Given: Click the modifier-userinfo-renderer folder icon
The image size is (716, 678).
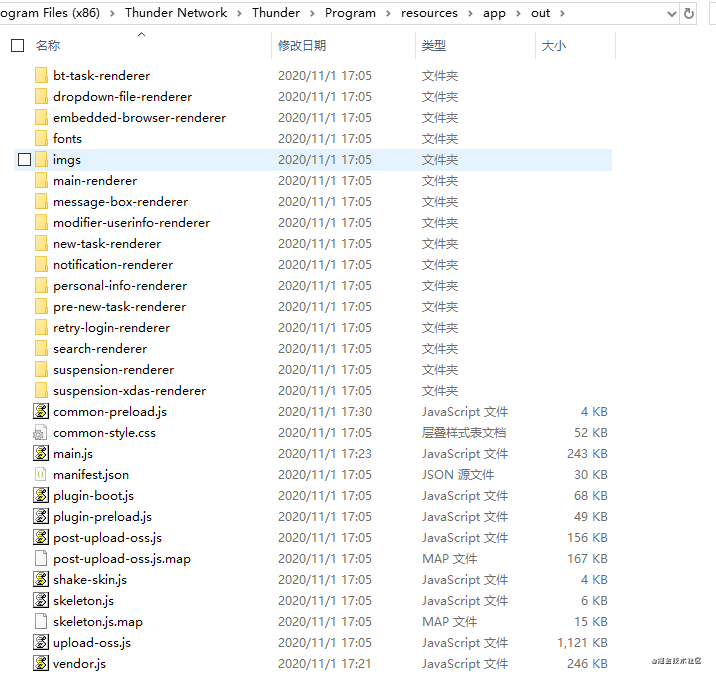Looking at the screenshot, I should coord(41,222).
